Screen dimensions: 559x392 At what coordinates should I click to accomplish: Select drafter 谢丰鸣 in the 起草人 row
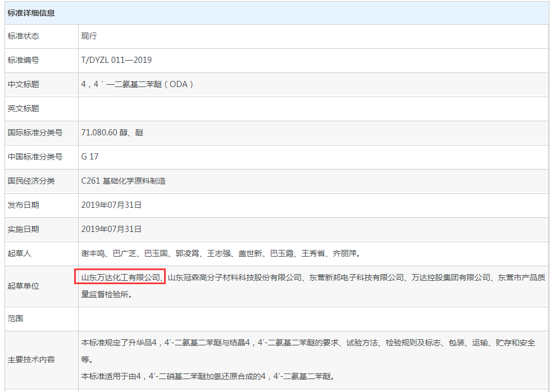(93, 253)
